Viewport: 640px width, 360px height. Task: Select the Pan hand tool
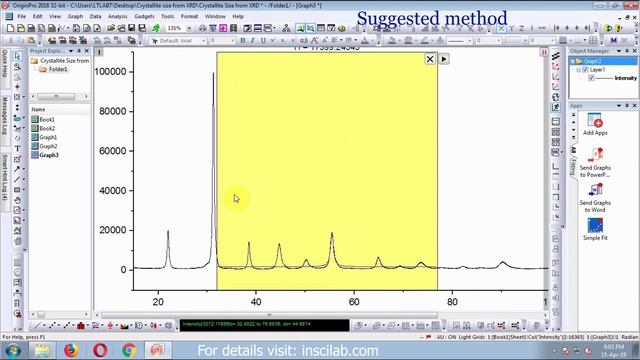click(17, 200)
